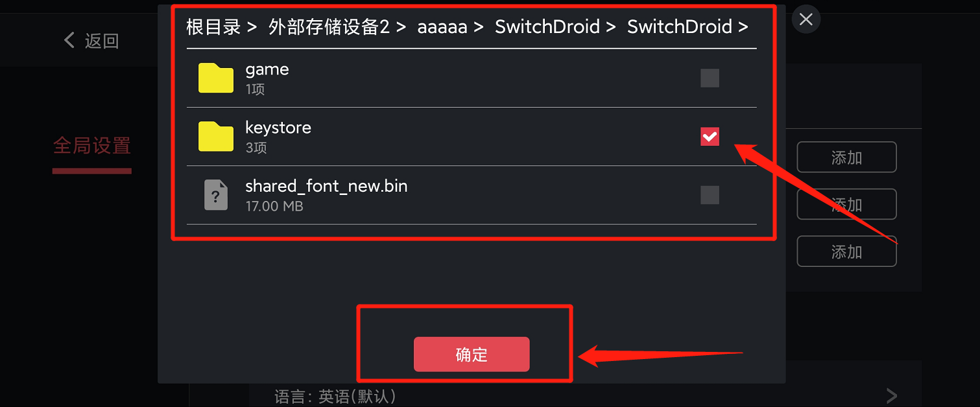
Task: Navigate to 外部存储设备2 breadcrumb
Action: pyautogui.click(x=329, y=27)
